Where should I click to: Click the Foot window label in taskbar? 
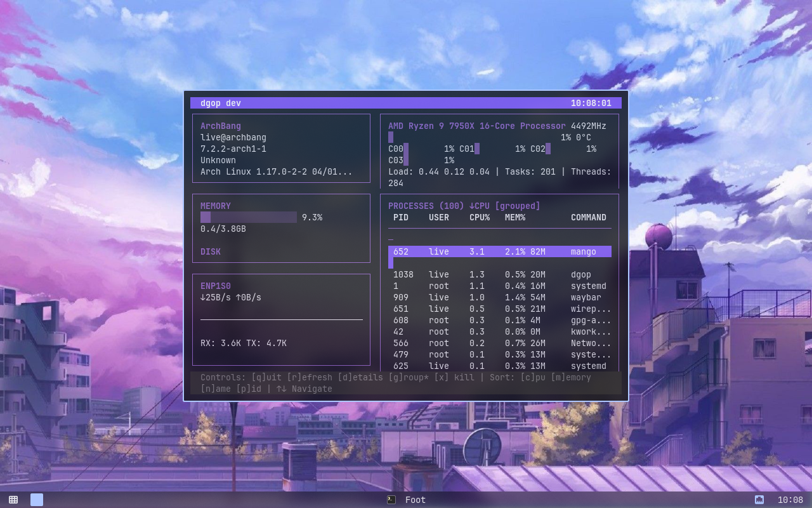tap(416, 500)
